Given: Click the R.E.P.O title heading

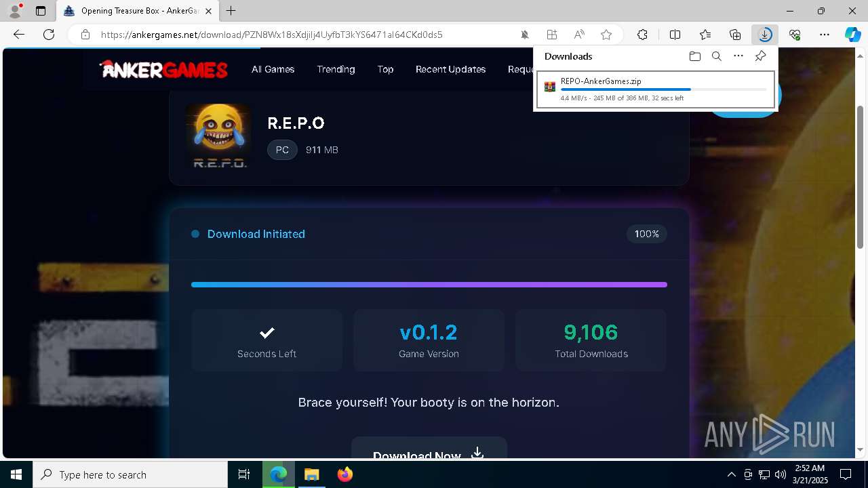Looking at the screenshot, I should [296, 123].
